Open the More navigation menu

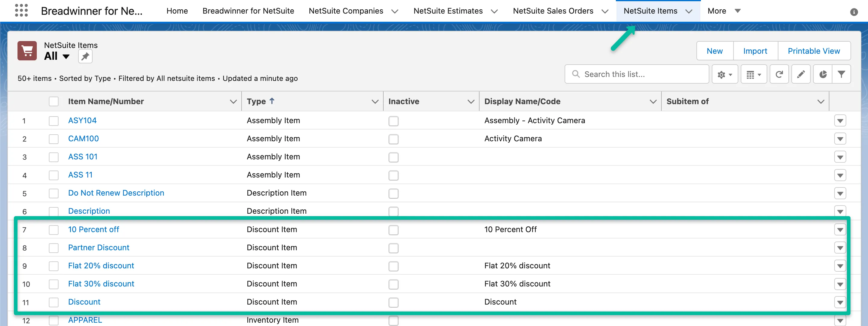point(724,11)
